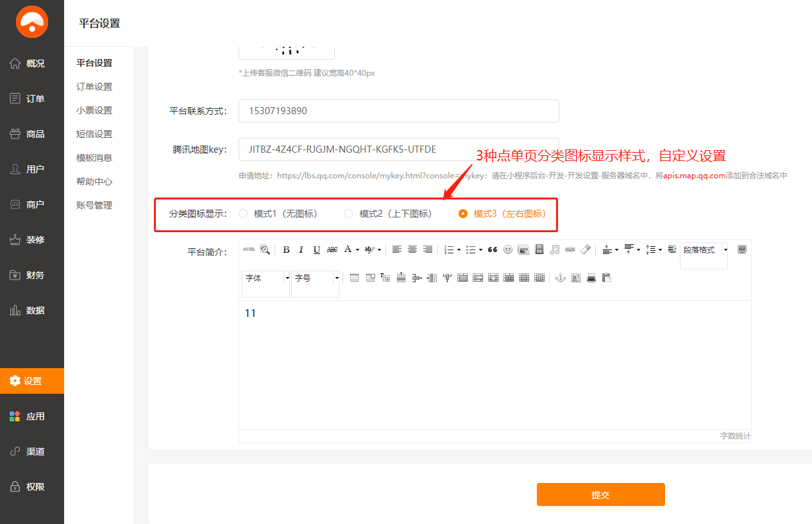Open line height dropdown in editor
This screenshot has width=812, height=524.
coord(660,249)
